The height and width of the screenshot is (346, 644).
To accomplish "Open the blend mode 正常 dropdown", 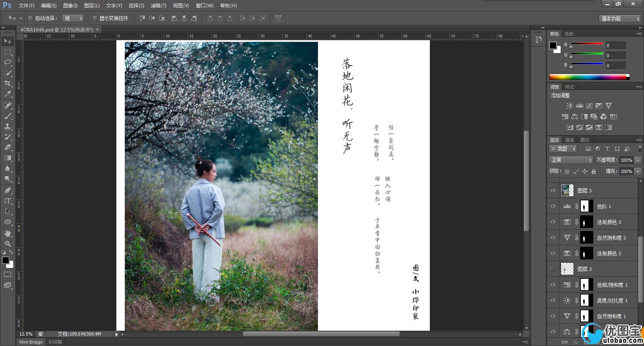I will tap(571, 160).
